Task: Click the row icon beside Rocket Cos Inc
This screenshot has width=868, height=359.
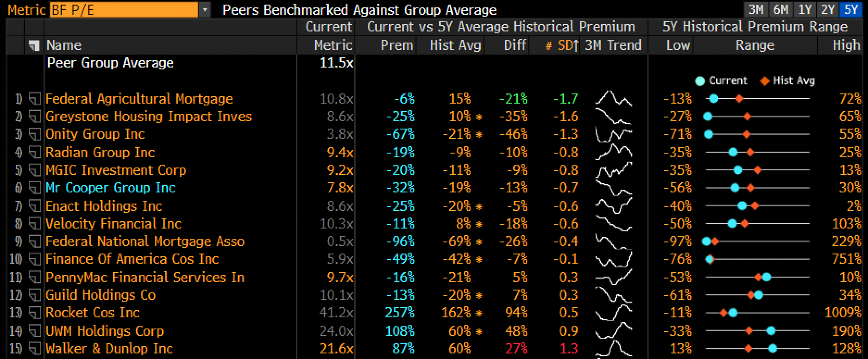Action: tap(35, 313)
